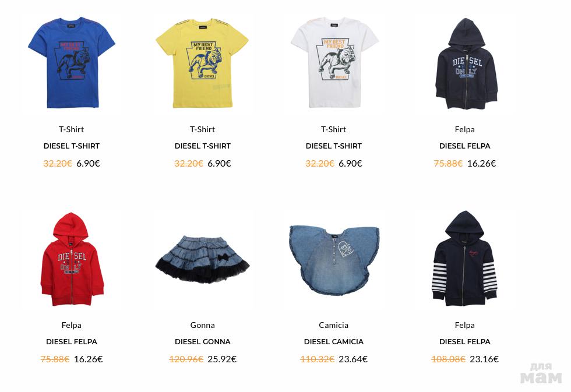The image size is (571, 392).
Task: Click the Gonna category label
Action: pyautogui.click(x=203, y=325)
